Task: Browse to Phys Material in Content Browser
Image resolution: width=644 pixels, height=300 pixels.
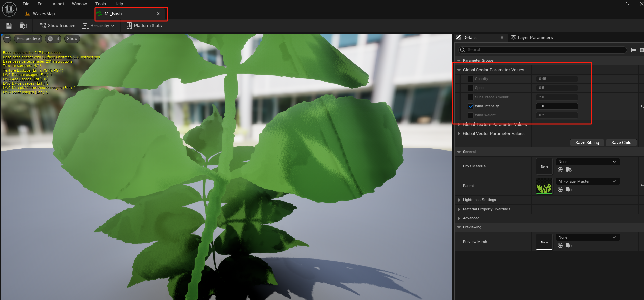Action: tap(569, 170)
